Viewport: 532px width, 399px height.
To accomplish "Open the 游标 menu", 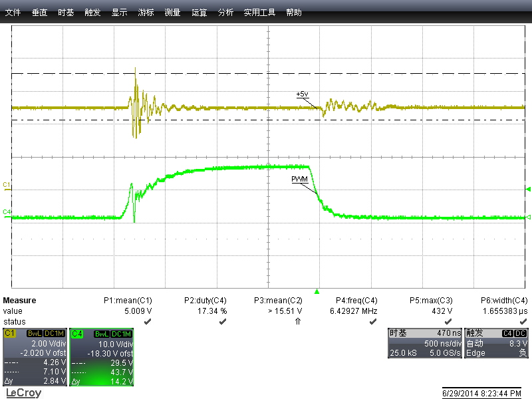I will coord(146,13).
